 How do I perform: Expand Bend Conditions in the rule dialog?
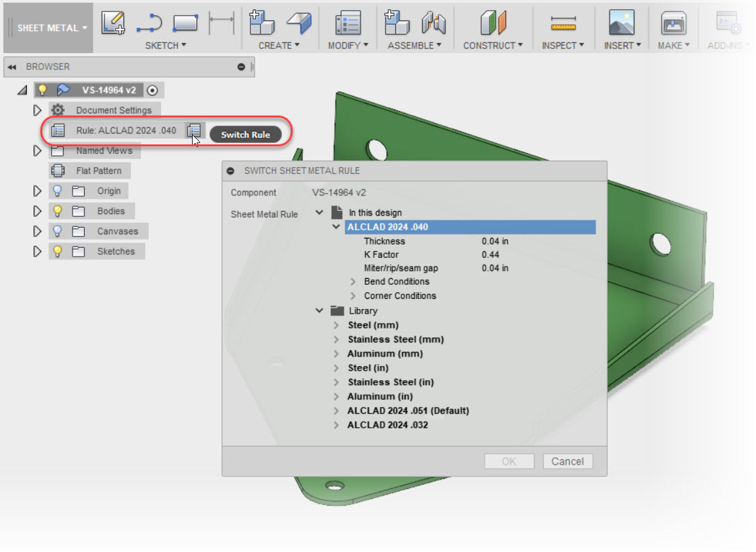tap(354, 281)
